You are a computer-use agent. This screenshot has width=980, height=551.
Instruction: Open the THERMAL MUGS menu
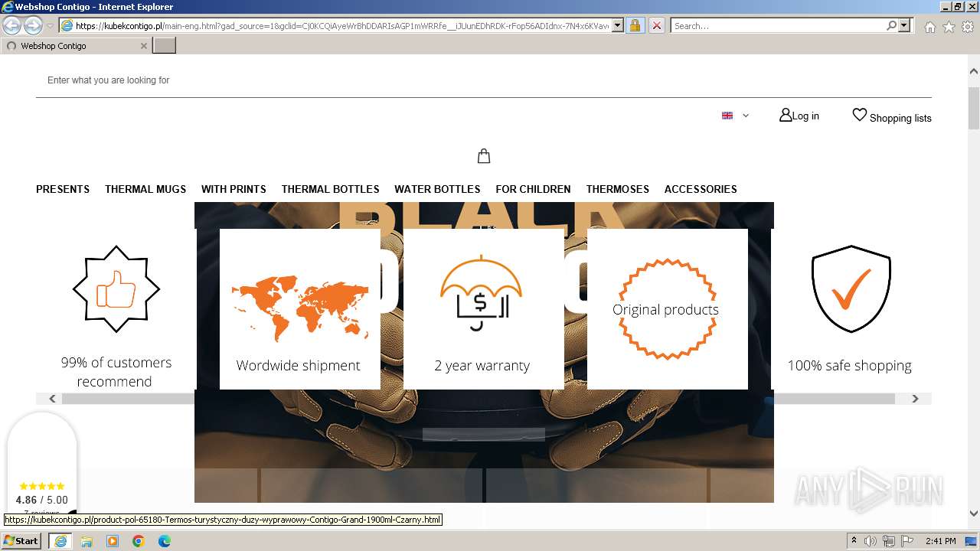pos(145,189)
